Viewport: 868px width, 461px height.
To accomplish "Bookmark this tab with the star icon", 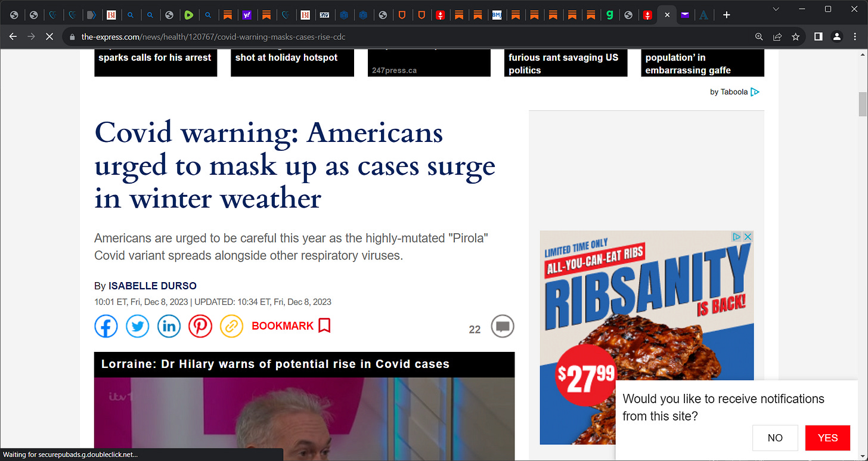I will (x=795, y=37).
